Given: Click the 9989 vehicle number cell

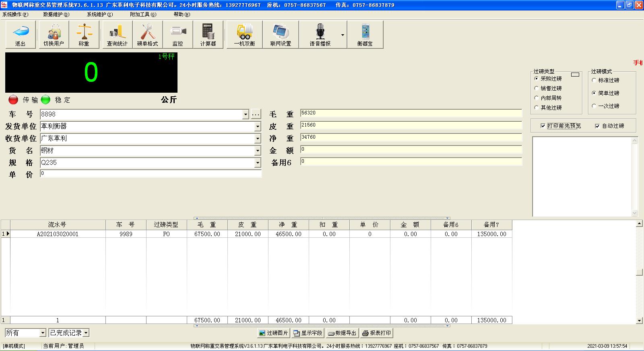Looking at the screenshot, I should pos(126,234).
